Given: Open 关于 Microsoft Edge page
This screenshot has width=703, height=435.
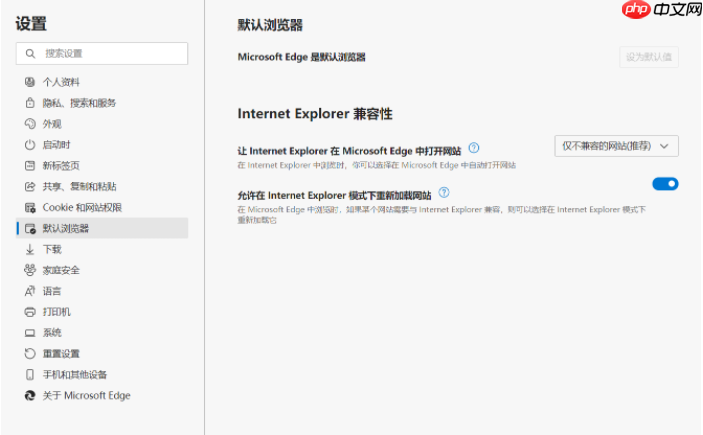Looking at the screenshot, I should point(102,396).
